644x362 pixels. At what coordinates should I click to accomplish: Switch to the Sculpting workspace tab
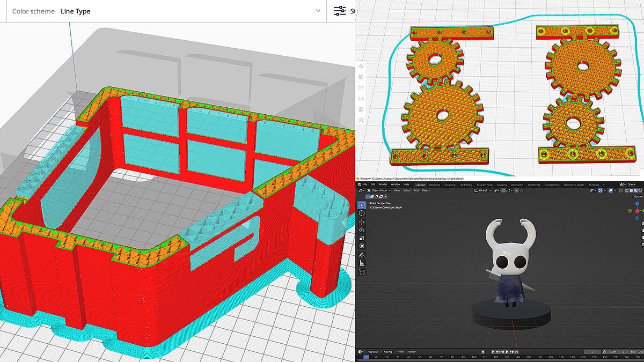click(x=450, y=184)
